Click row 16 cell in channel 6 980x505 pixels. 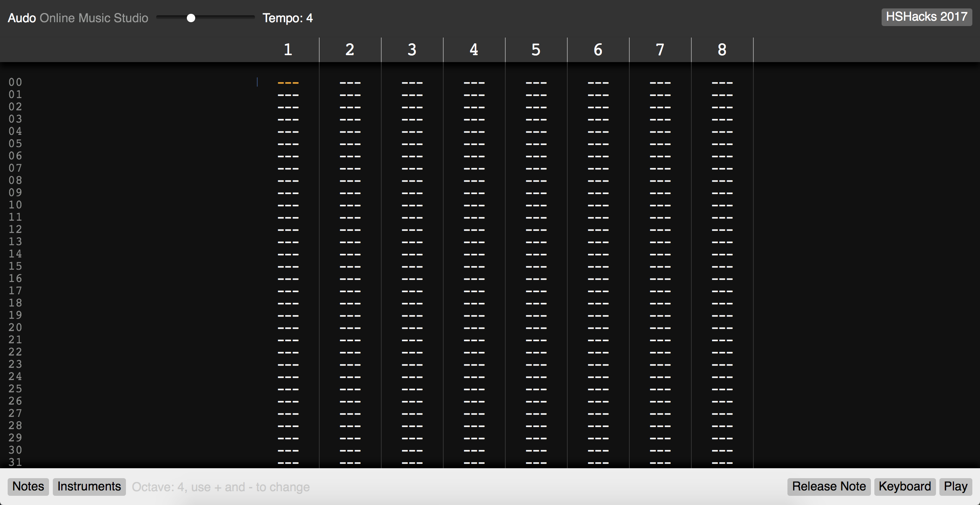[x=598, y=279]
